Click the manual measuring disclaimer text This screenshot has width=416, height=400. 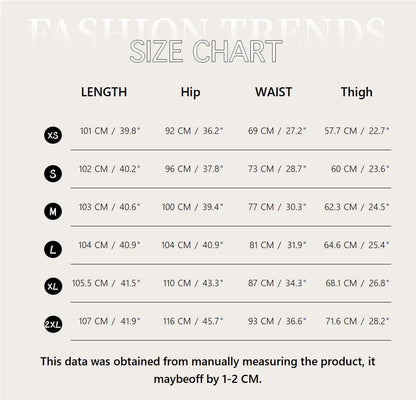click(x=208, y=370)
